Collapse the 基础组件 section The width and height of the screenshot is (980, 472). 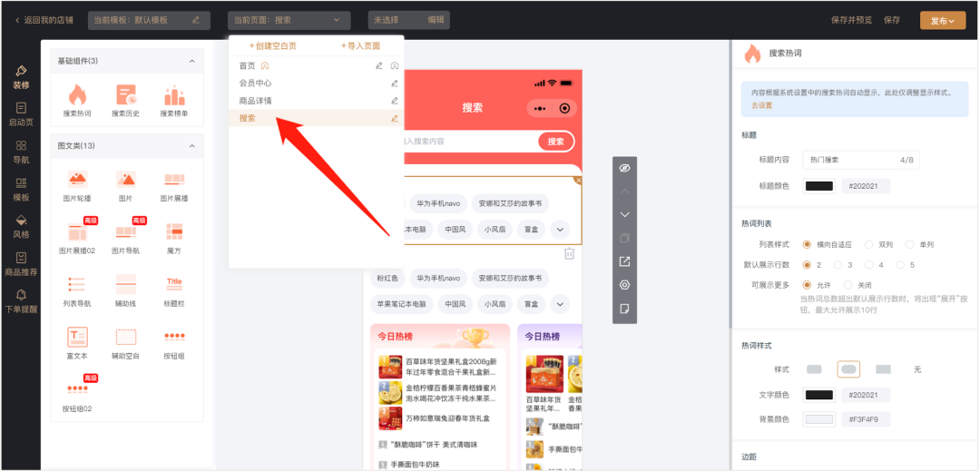(191, 61)
